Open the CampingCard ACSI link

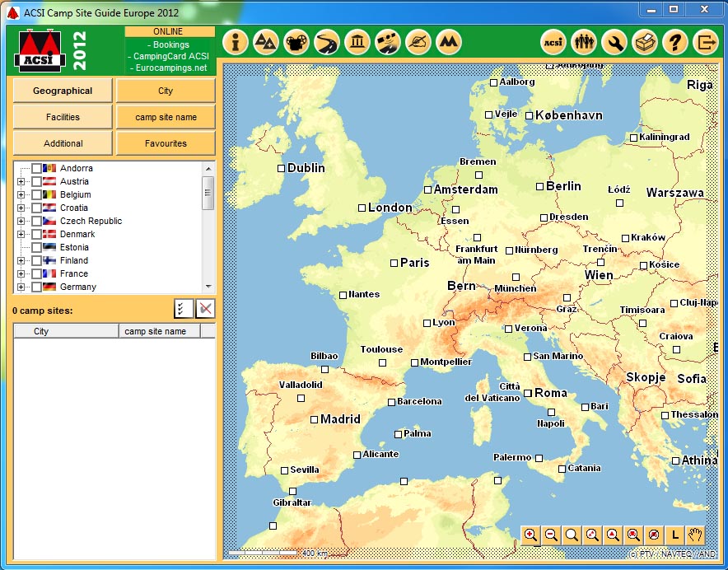[x=168, y=56]
